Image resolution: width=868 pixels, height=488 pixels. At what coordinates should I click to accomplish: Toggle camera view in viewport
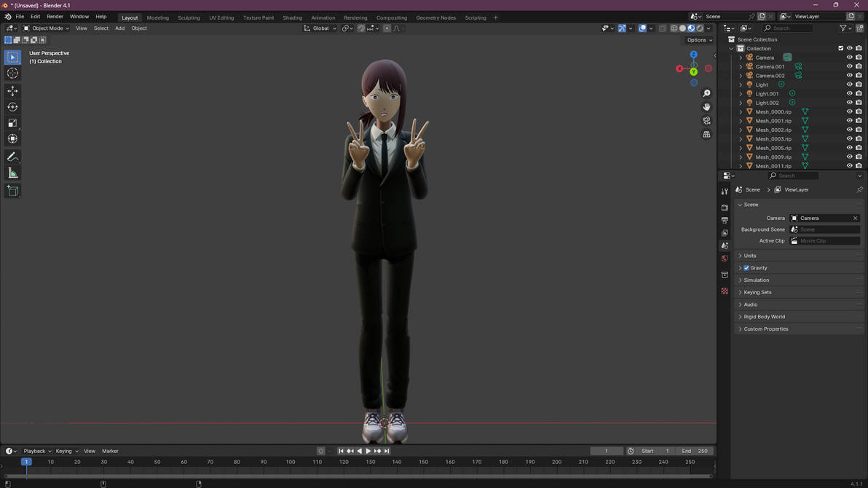(x=706, y=121)
